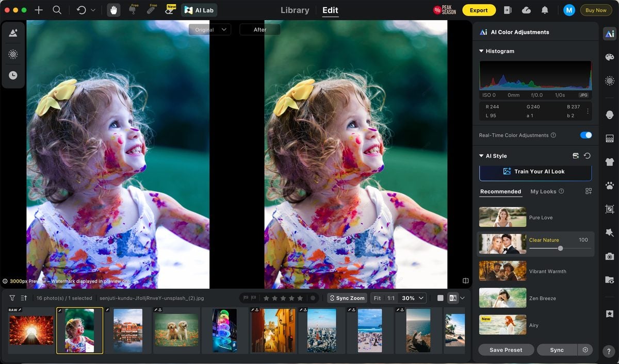Click Train Your AI Look button

[x=535, y=172]
